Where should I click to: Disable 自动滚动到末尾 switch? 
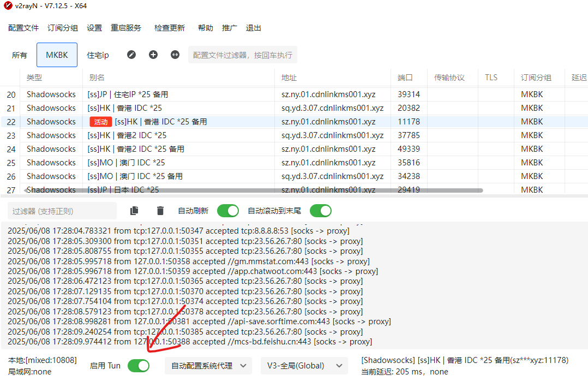(320, 210)
